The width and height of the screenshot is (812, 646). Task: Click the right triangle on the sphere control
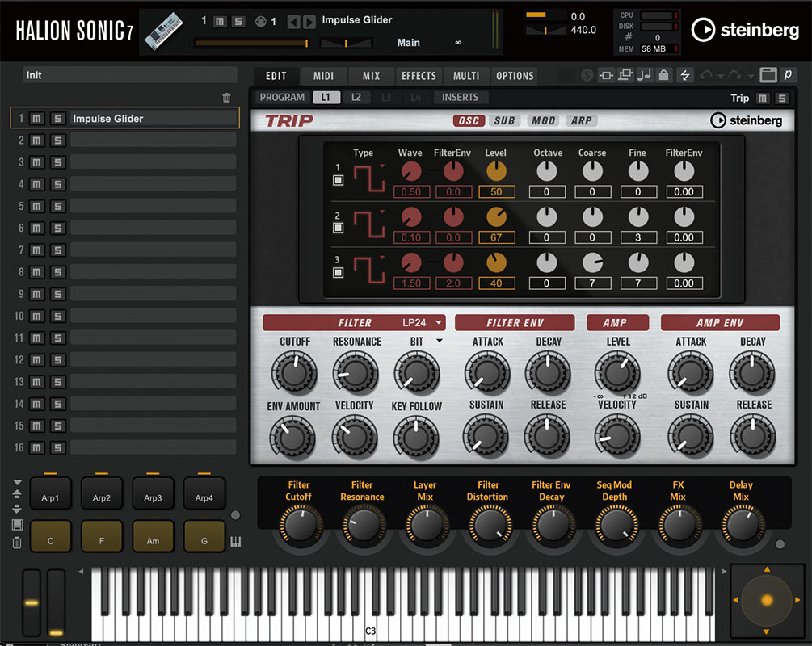[797, 600]
